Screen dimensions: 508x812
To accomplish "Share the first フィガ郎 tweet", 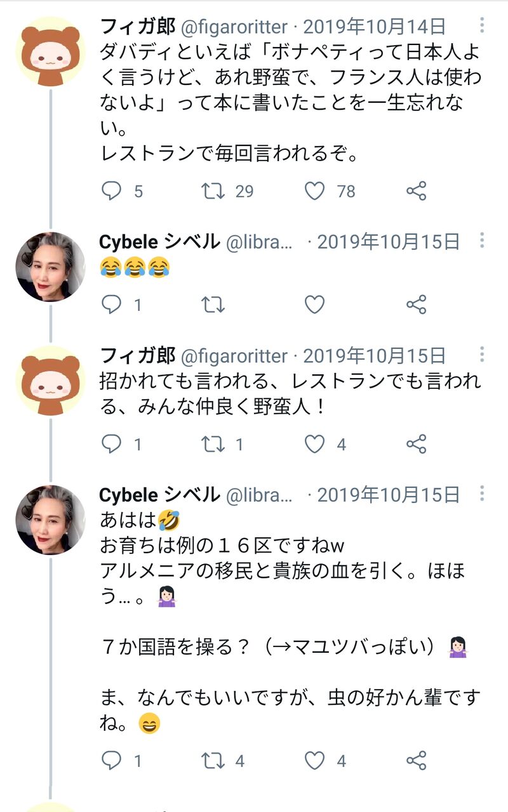I will tap(416, 191).
